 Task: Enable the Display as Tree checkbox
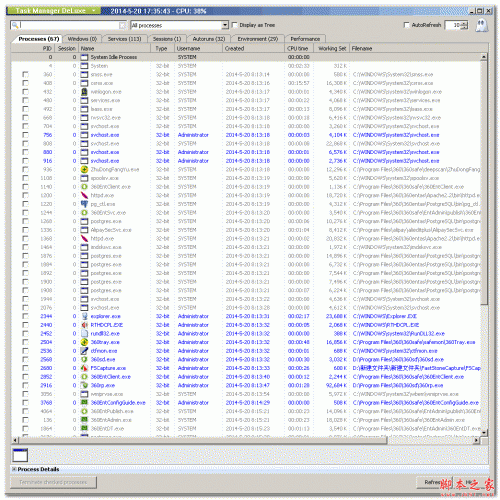tap(235, 25)
